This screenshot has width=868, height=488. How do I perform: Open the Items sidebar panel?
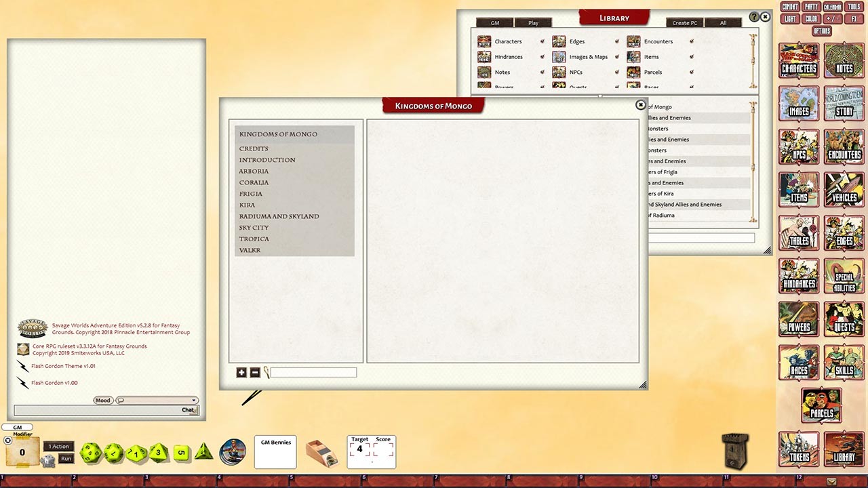click(x=799, y=190)
